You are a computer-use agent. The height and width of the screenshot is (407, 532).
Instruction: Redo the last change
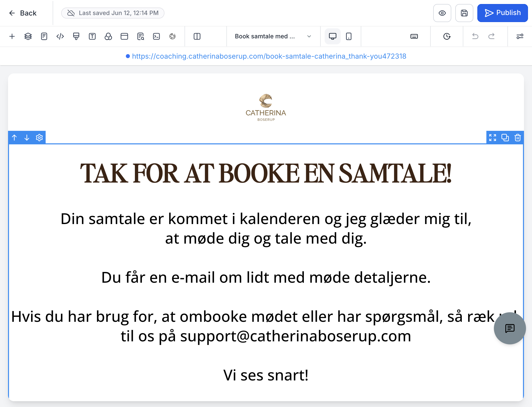point(491,36)
